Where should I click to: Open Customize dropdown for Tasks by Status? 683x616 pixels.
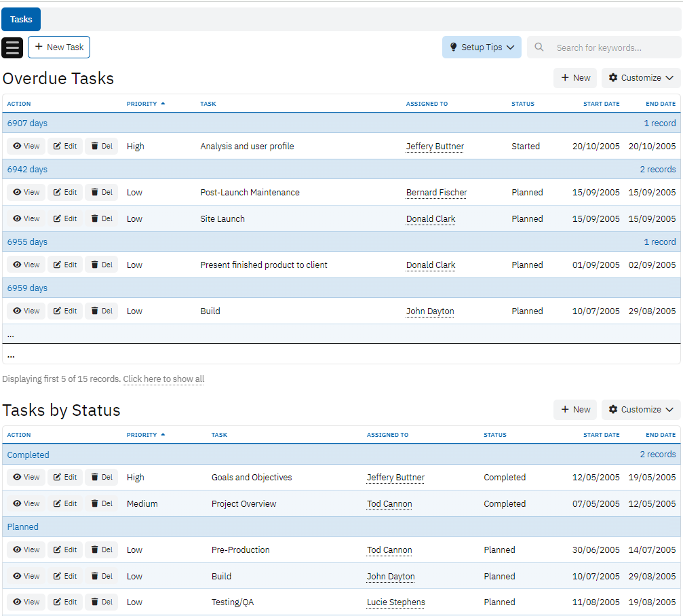641,410
